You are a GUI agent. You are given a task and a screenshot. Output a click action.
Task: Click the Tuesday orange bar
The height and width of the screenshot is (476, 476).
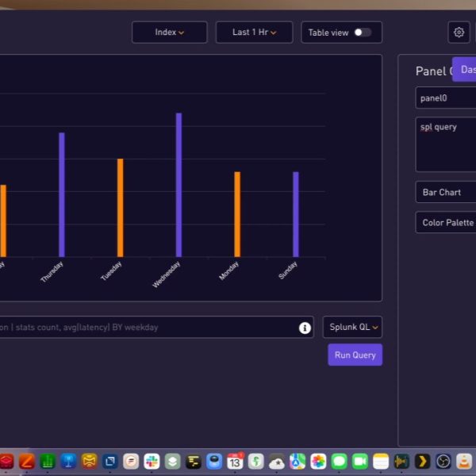pos(121,208)
